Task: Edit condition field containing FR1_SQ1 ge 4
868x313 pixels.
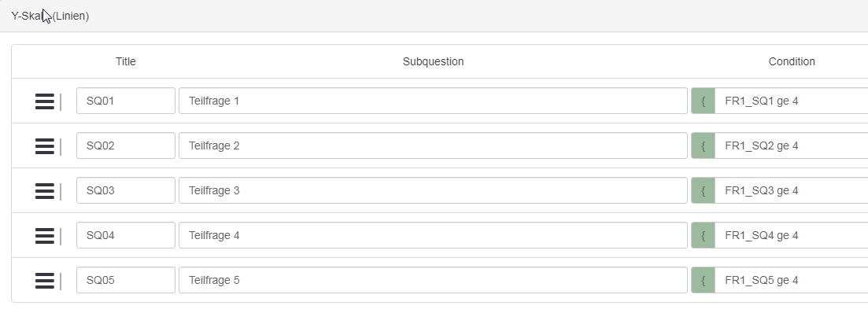Action: coord(792,101)
